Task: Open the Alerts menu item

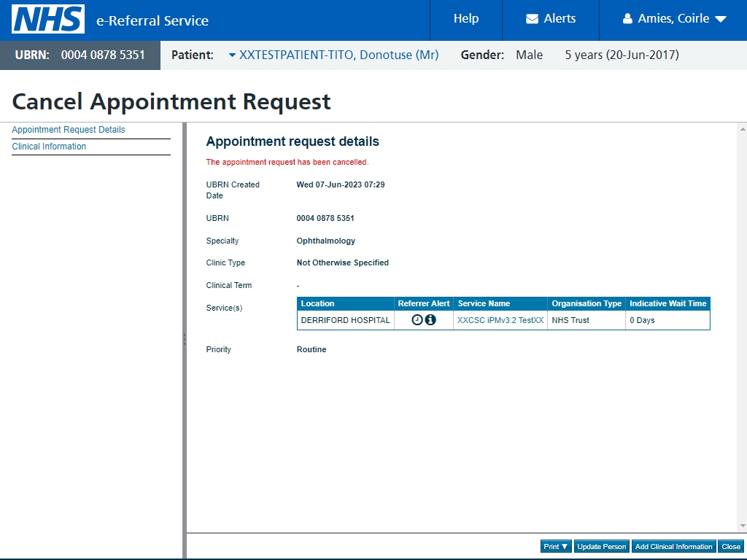Action: (x=551, y=18)
